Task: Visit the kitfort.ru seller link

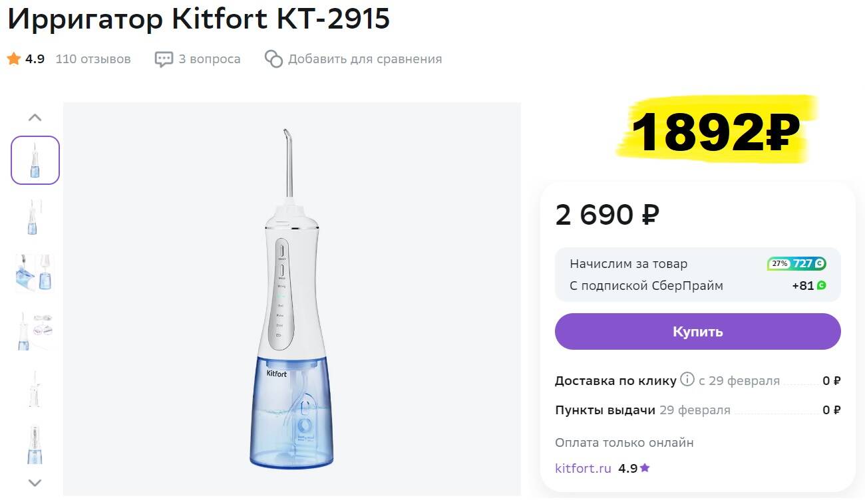Action: [x=583, y=468]
